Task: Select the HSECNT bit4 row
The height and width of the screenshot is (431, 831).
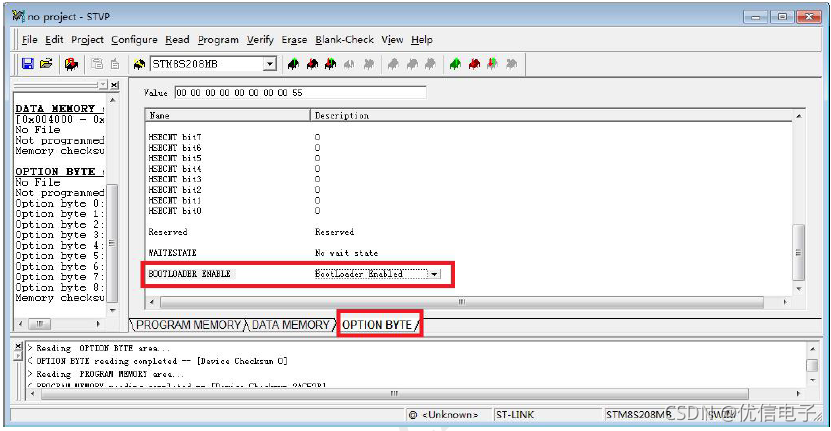Action: click(x=175, y=169)
